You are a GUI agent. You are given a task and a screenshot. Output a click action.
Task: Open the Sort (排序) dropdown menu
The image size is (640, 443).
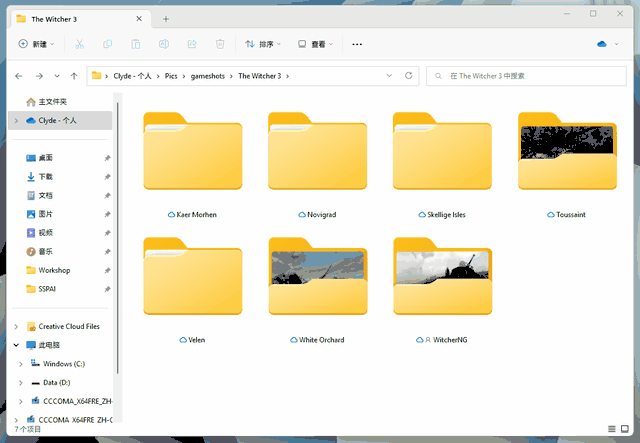(x=263, y=44)
